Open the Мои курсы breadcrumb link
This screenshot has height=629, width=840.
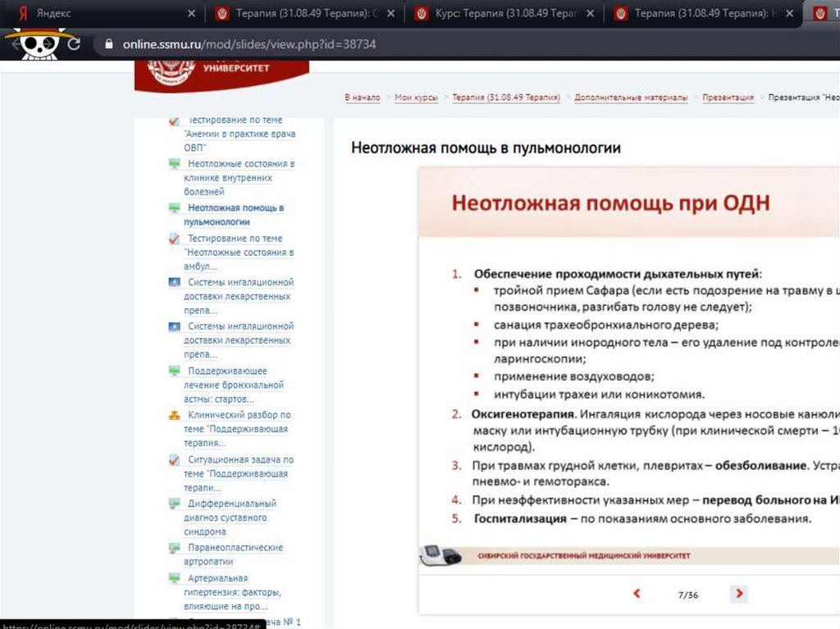[416, 98]
